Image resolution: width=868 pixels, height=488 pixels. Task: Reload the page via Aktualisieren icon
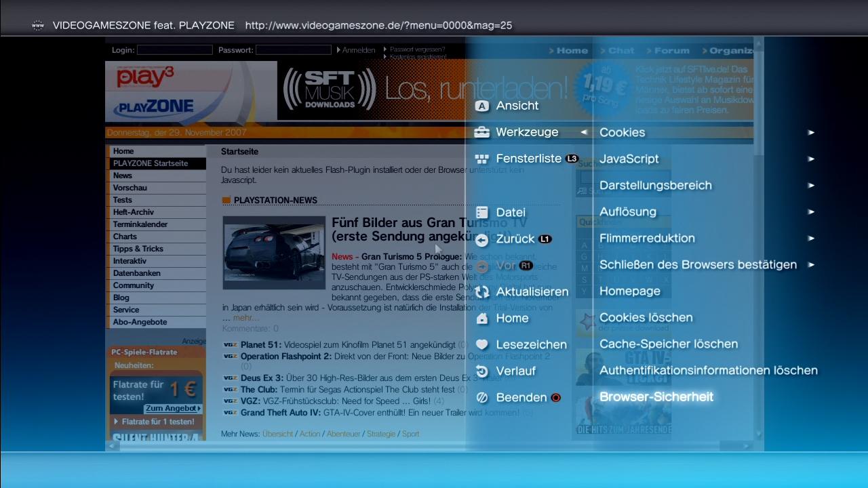pyautogui.click(x=481, y=292)
